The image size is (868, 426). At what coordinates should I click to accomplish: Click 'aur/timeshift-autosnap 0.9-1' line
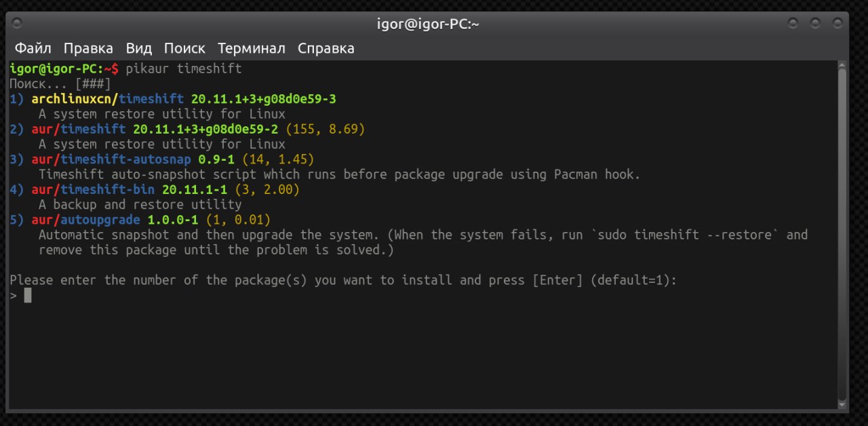[162, 159]
